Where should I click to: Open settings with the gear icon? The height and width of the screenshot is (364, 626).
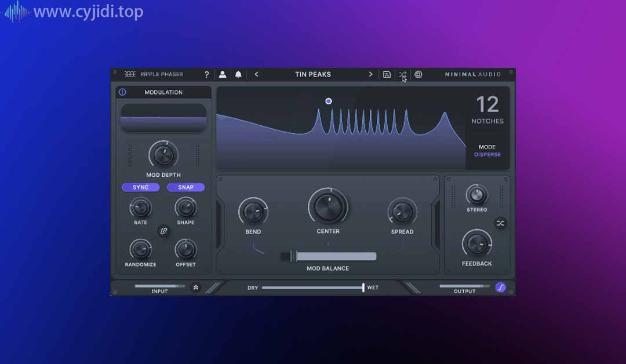coord(418,74)
